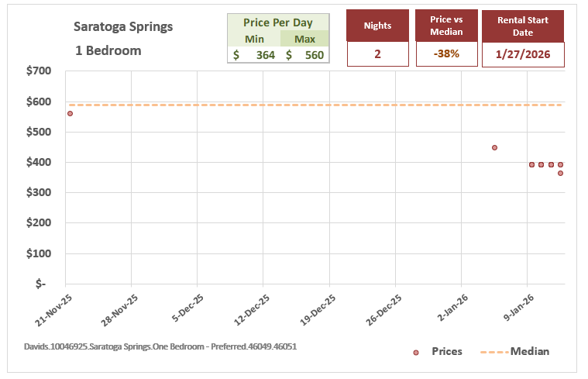Click the Rental Start Date value 1/27/2026
Screen dimensions: 588x379
pyautogui.click(x=523, y=55)
